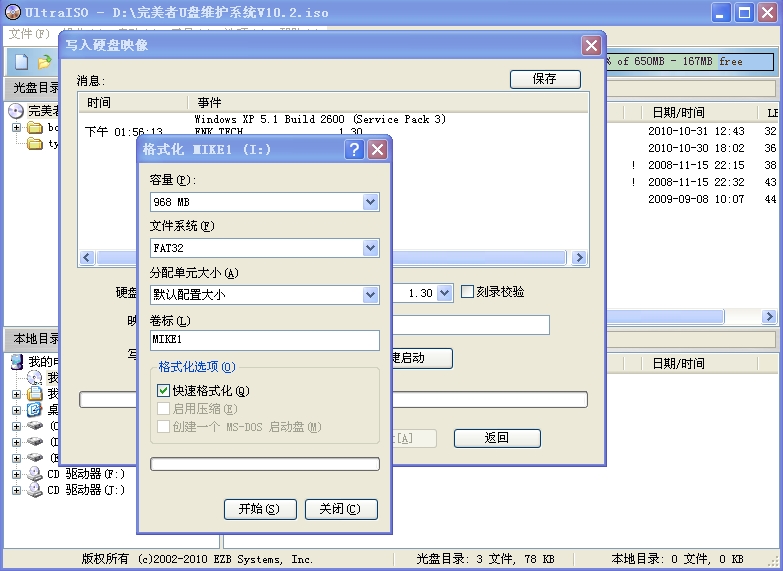The height and width of the screenshot is (571, 783).
Task: Select the 'ty' folder icon in the disc tree
Action: (x=34, y=144)
